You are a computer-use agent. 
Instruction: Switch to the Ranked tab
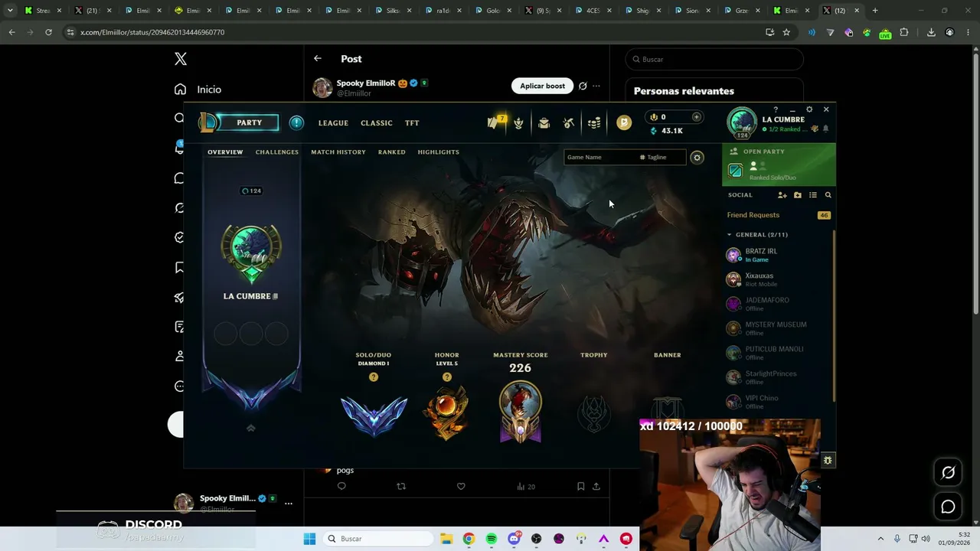(392, 152)
